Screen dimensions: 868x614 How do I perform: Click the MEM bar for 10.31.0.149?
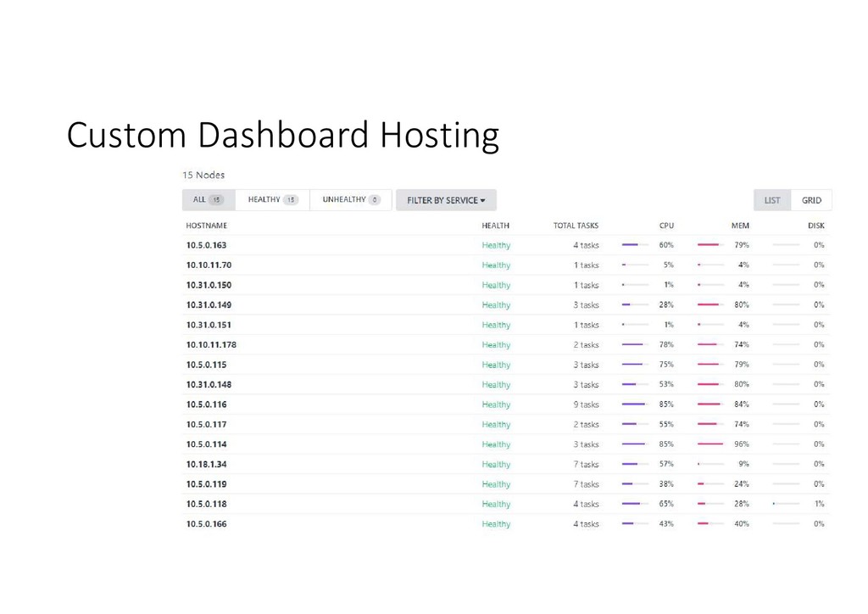tap(711, 304)
